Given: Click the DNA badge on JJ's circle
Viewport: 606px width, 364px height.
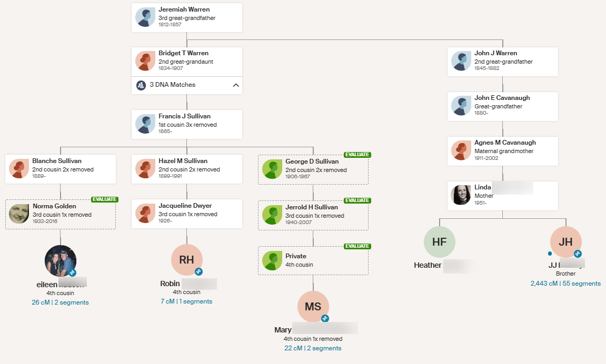Looking at the screenshot, I should coord(578,254).
